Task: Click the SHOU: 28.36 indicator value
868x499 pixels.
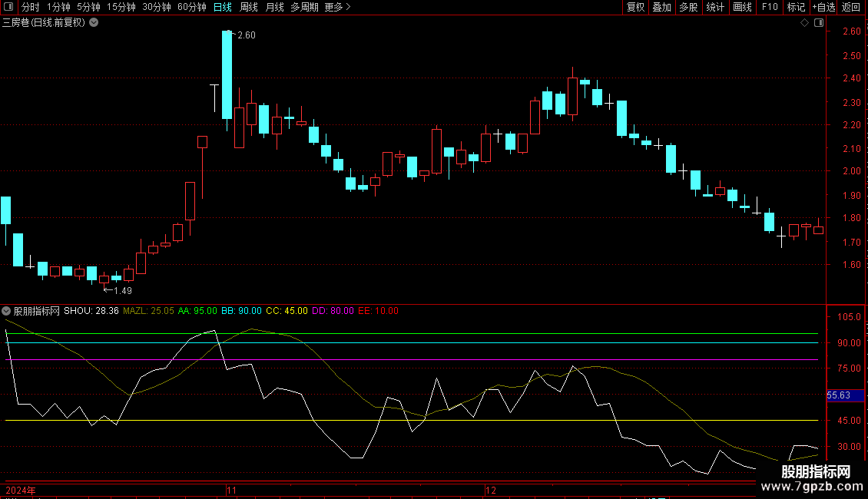Action: click(x=91, y=311)
